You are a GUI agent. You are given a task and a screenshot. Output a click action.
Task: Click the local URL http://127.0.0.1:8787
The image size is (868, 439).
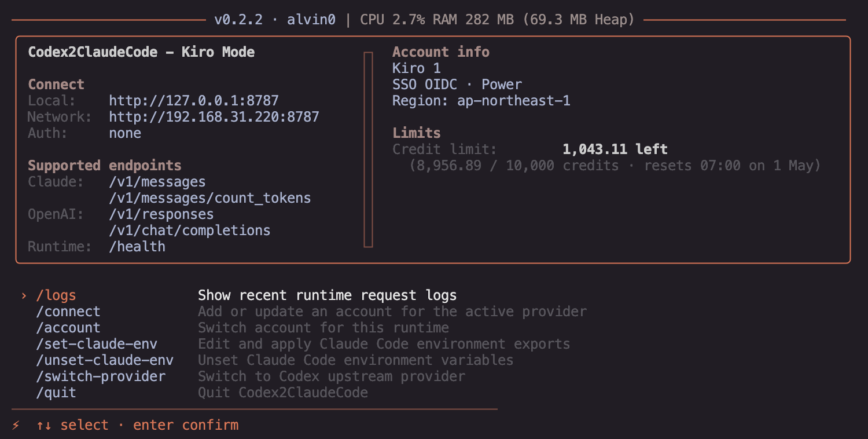(194, 101)
